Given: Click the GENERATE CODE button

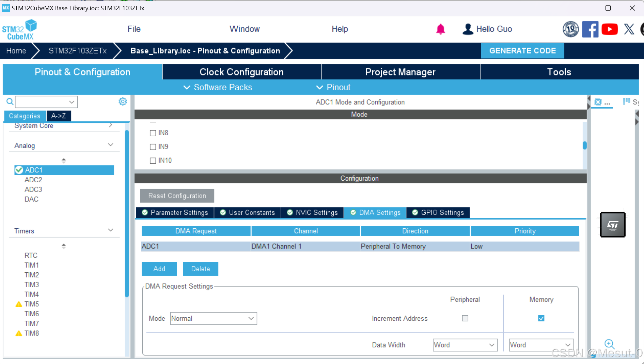Looking at the screenshot, I should [x=522, y=51].
